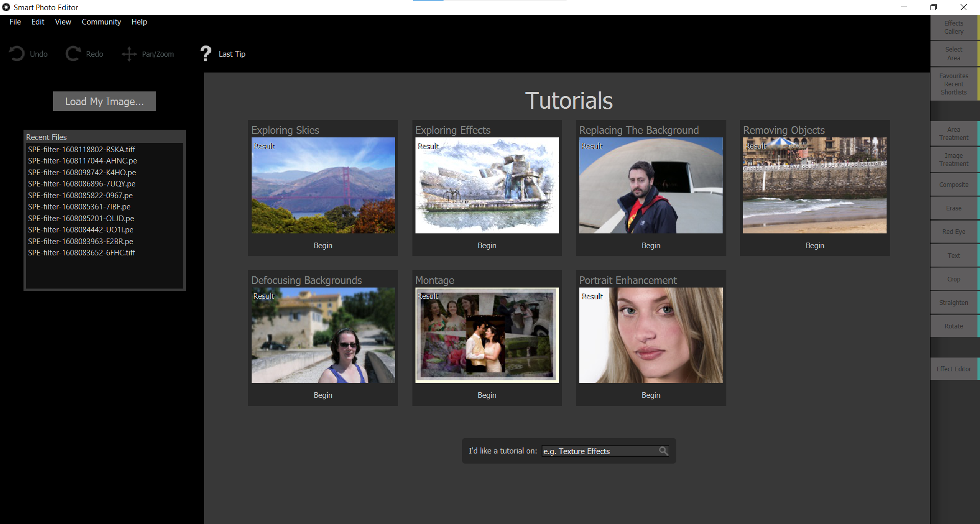Click the tutorial search magnifier icon
The height and width of the screenshot is (524, 980).
663,450
